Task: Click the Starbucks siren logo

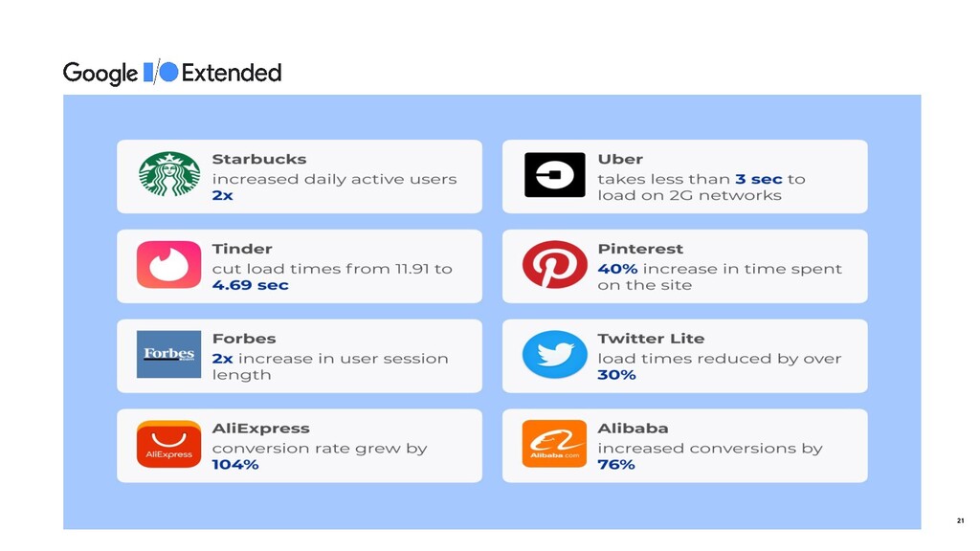Action: coord(169,174)
